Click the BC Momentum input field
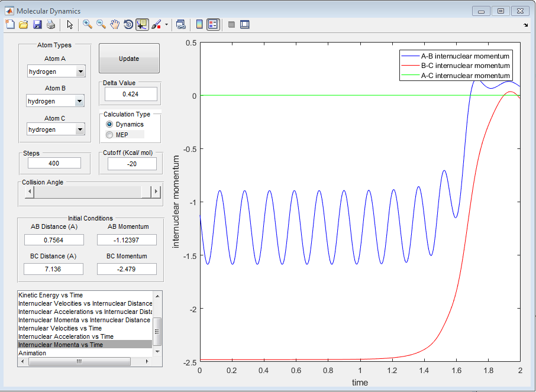The image size is (536, 392). point(127,269)
